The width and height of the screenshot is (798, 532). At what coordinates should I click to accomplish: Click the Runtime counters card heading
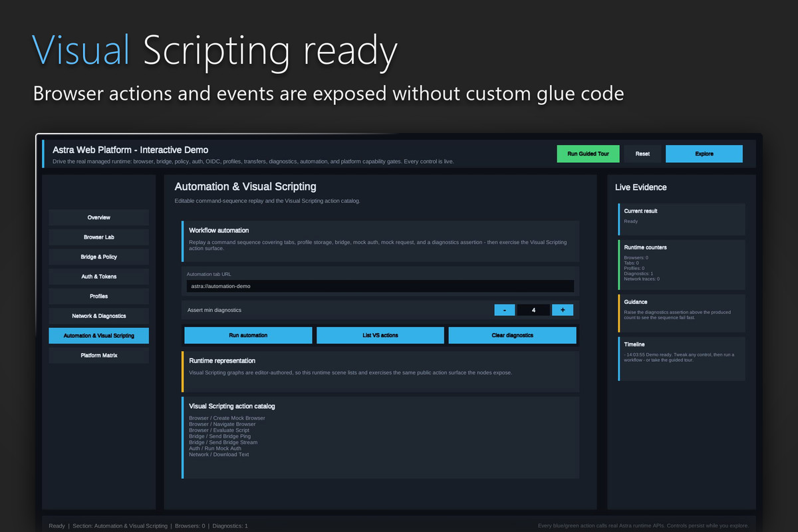(x=645, y=247)
